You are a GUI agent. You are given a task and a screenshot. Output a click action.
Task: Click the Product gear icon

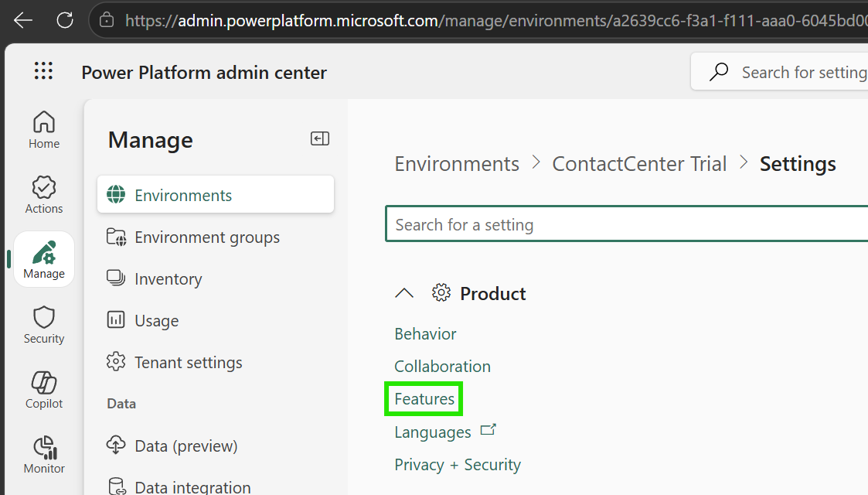[x=441, y=292]
